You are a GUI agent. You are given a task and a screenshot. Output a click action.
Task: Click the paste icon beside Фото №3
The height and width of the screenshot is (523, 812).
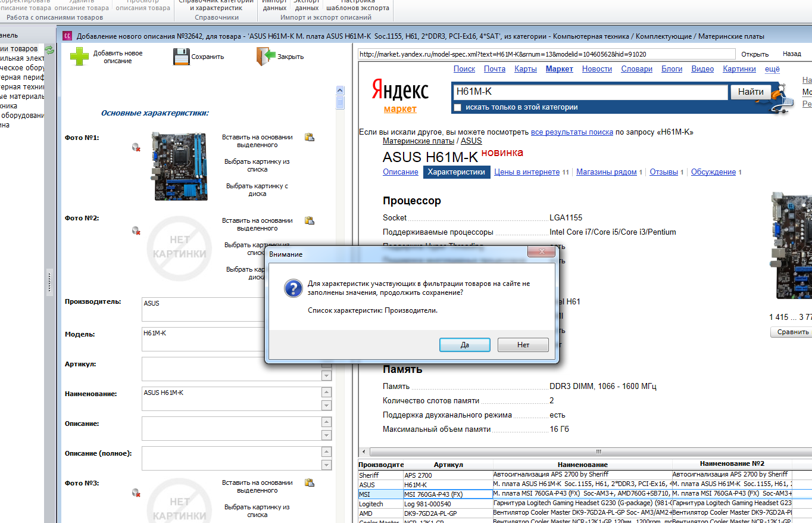pos(310,482)
